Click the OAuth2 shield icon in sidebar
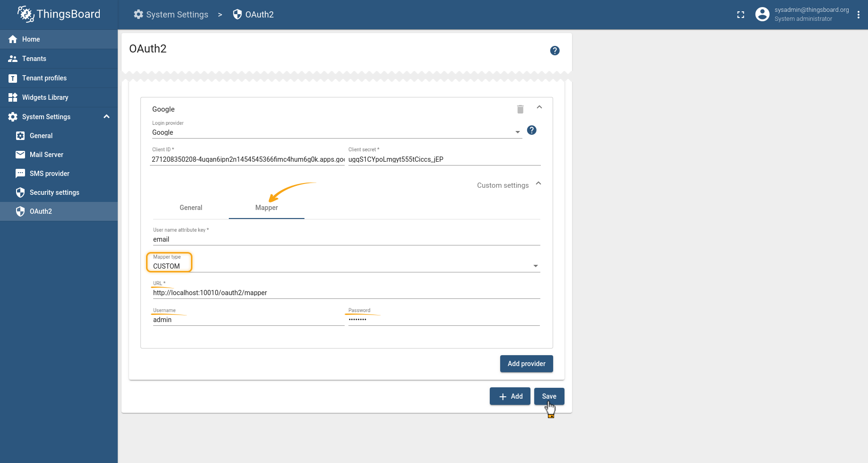Viewport: 868px width, 463px height. [20, 211]
